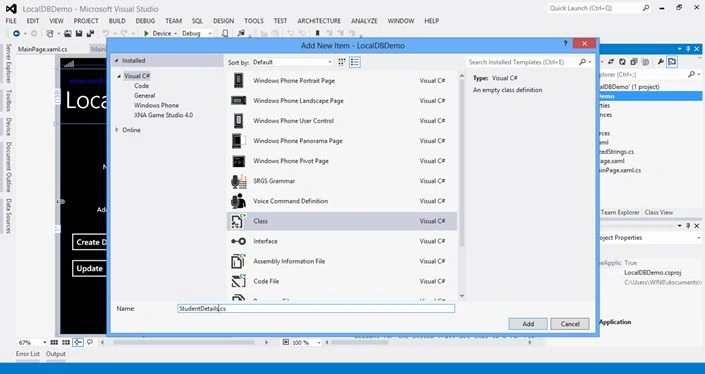The image size is (705, 374).
Task: Open the Sort by Default dropdown
Action: (292, 62)
